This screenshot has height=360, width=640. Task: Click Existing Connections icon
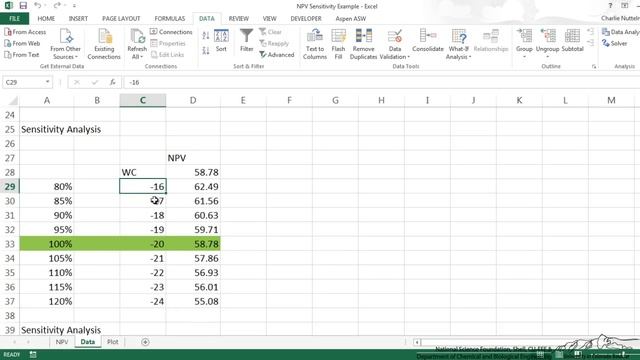click(x=104, y=44)
